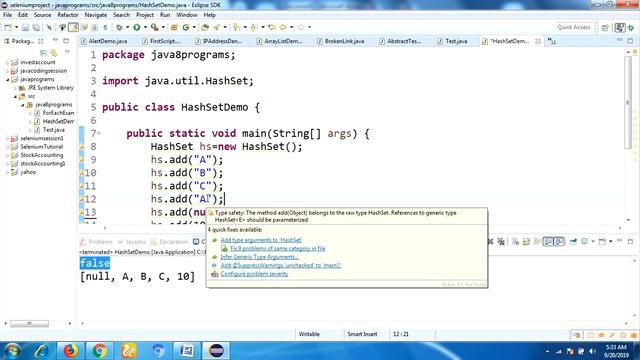Click the Debug bug toolbar icon

119,27
